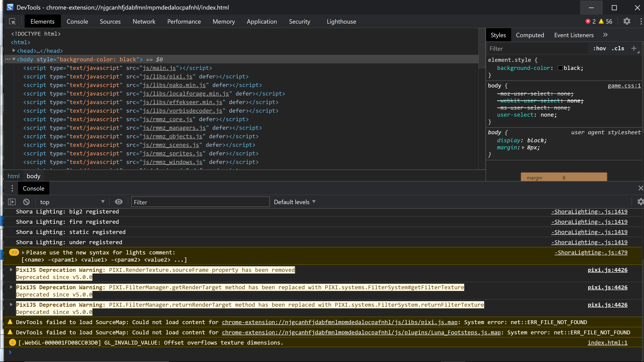Toggle the .cls class editor
The height and width of the screenshot is (362, 644).
[x=618, y=48]
